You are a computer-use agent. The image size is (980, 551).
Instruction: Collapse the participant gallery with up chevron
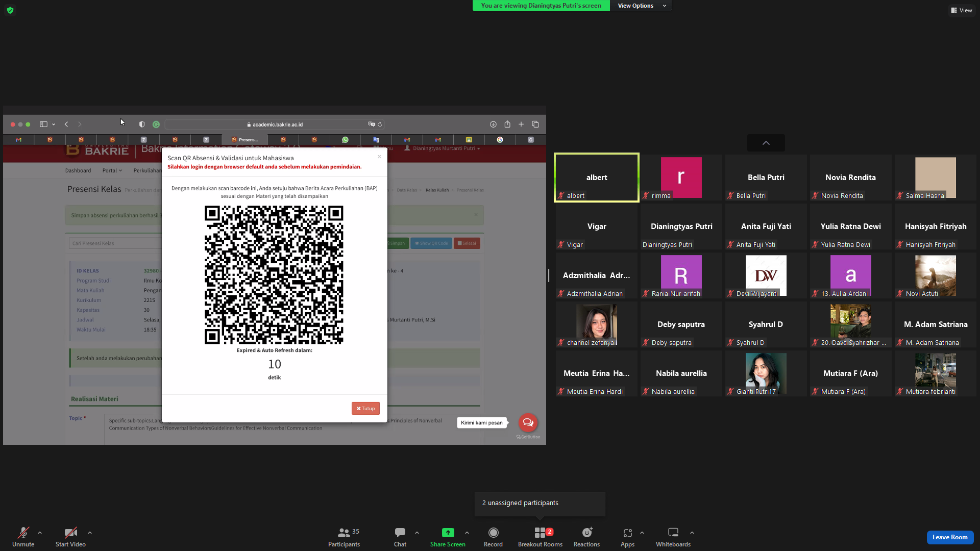click(x=766, y=143)
